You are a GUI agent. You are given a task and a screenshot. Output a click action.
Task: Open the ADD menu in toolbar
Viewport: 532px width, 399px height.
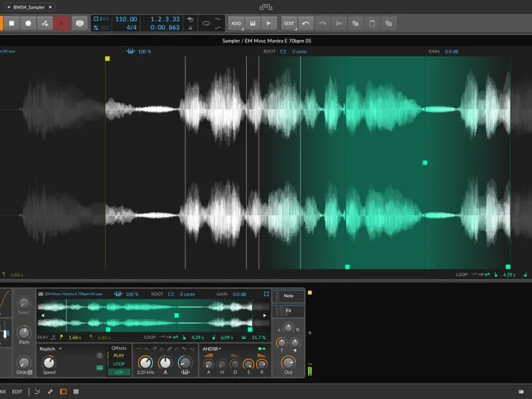[236, 23]
